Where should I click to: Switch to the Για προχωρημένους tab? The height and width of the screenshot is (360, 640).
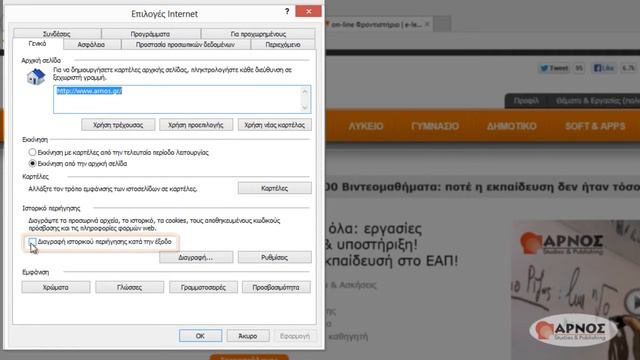tap(258, 34)
